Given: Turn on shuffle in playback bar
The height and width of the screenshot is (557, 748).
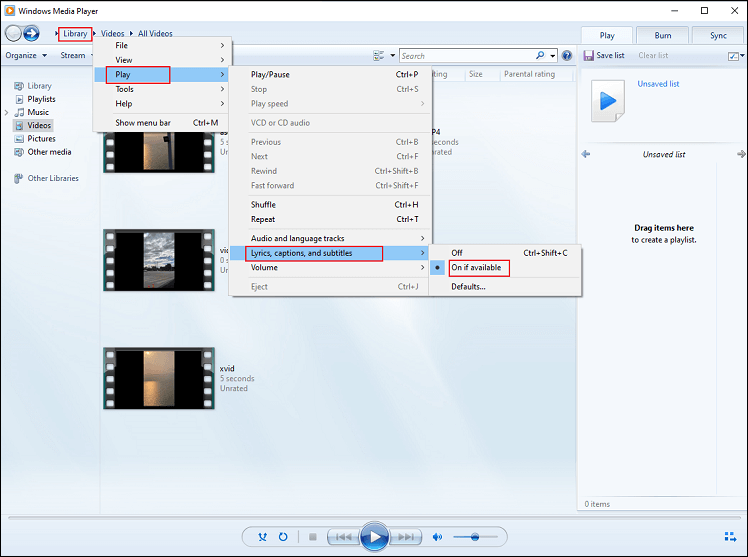Looking at the screenshot, I should pos(262,537).
